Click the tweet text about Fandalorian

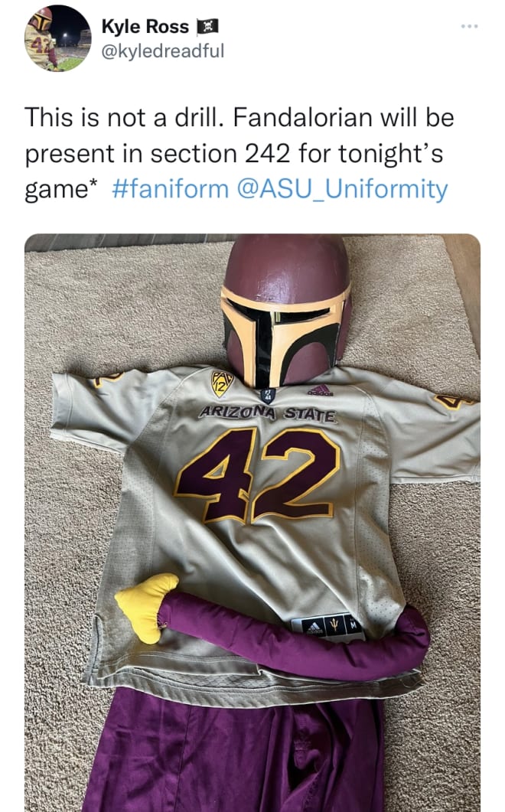pos(239,153)
